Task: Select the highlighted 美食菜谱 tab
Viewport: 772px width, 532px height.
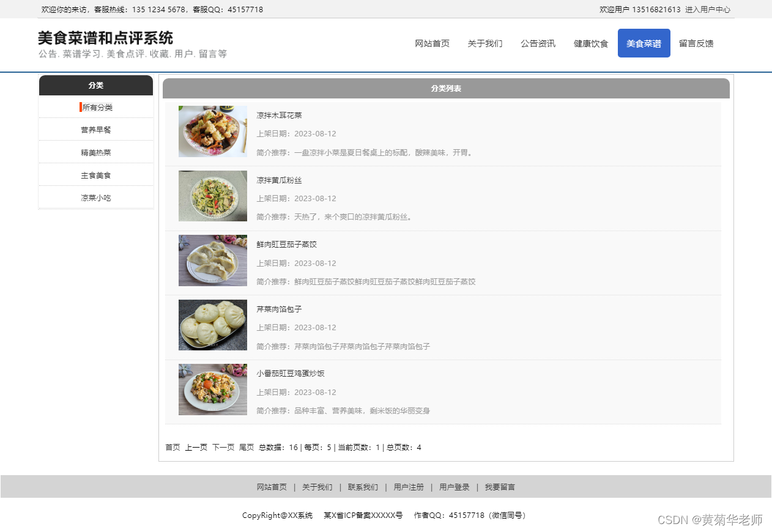Action: click(x=644, y=43)
